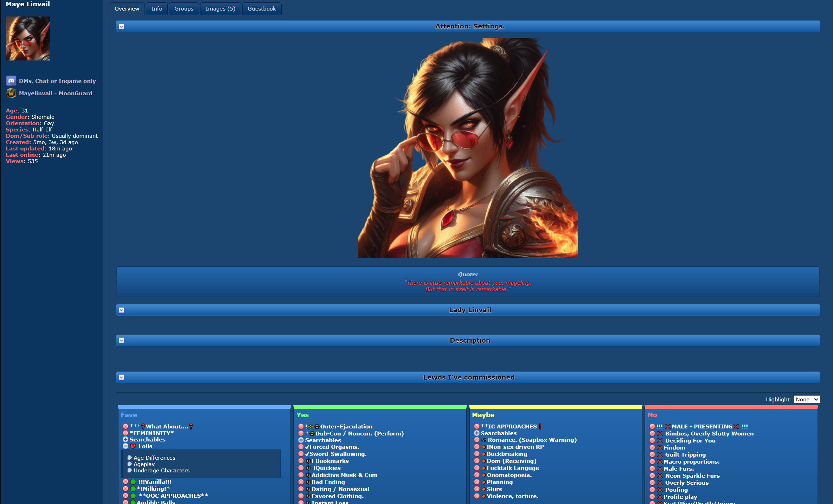Click the "Non-sex driven RP" entry
The width and height of the screenshot is (833, 504).
pos(515,447)
